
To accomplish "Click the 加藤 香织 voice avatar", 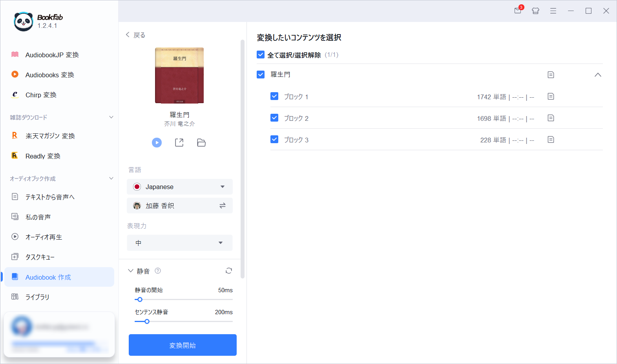I will click(137, 206).
